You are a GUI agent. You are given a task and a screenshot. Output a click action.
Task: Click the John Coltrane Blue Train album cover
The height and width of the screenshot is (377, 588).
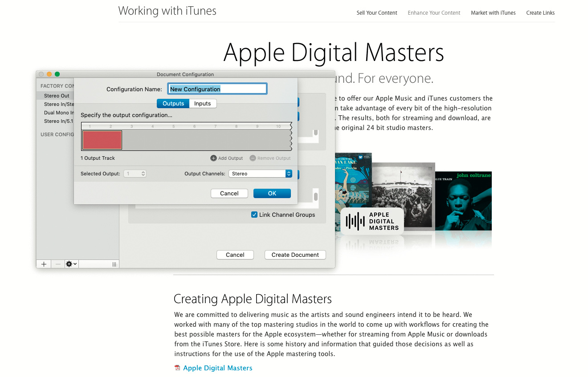point(463,201)
